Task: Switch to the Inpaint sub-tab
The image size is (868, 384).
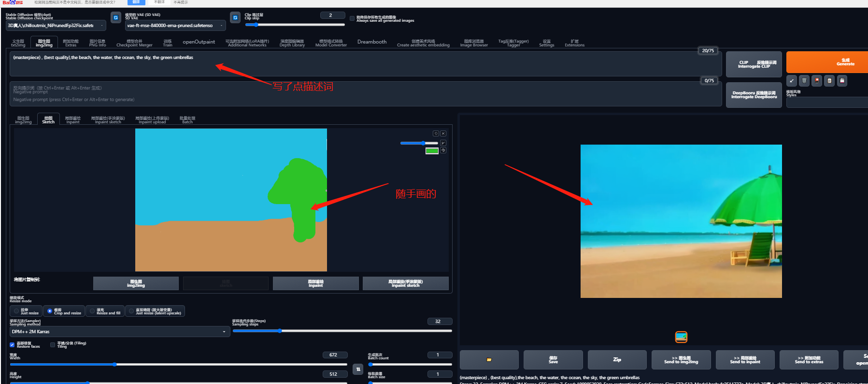Action: click(x=72, y=120)
